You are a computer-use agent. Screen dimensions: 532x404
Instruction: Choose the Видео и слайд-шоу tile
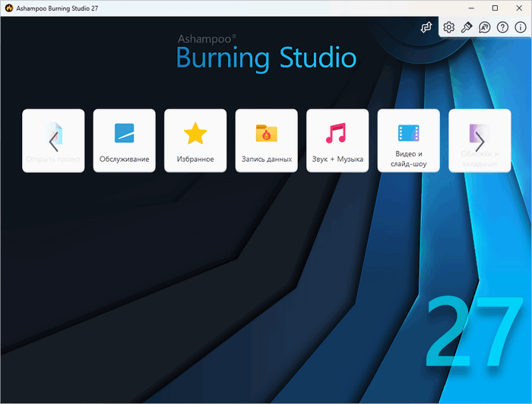pos(408,140)
